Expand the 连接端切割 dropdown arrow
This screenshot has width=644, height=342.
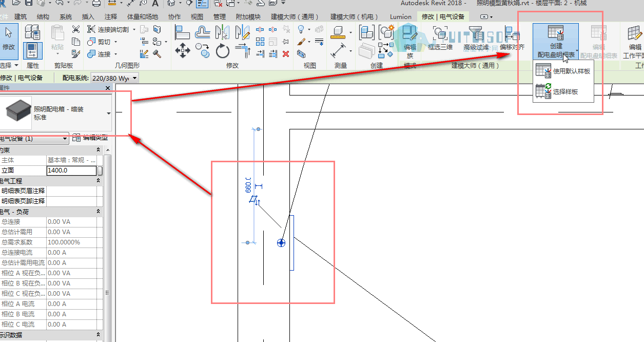pos(134,30)
